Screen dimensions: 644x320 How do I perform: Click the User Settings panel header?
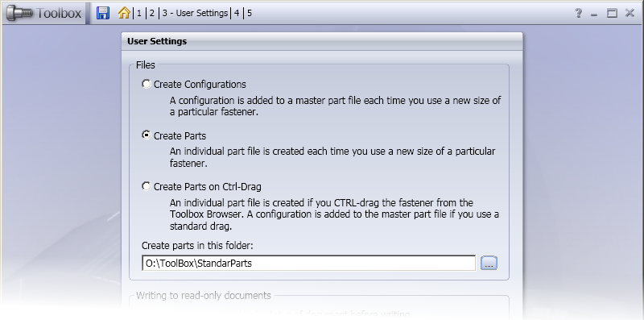[322, 41]
